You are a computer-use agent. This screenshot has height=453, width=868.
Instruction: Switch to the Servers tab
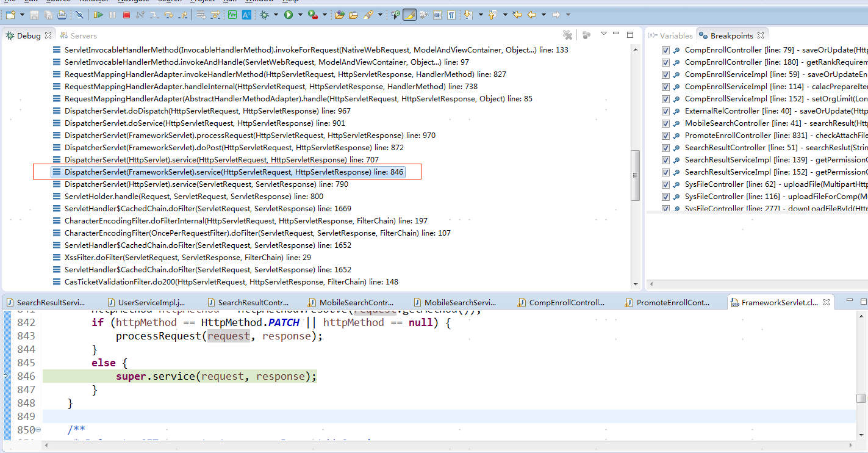click(78, 35)
